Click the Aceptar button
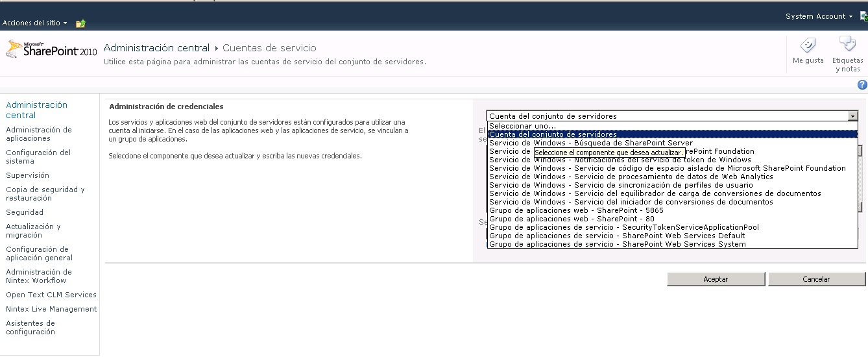868x357 pixels. pyautogui.click(x=716, y=279)
